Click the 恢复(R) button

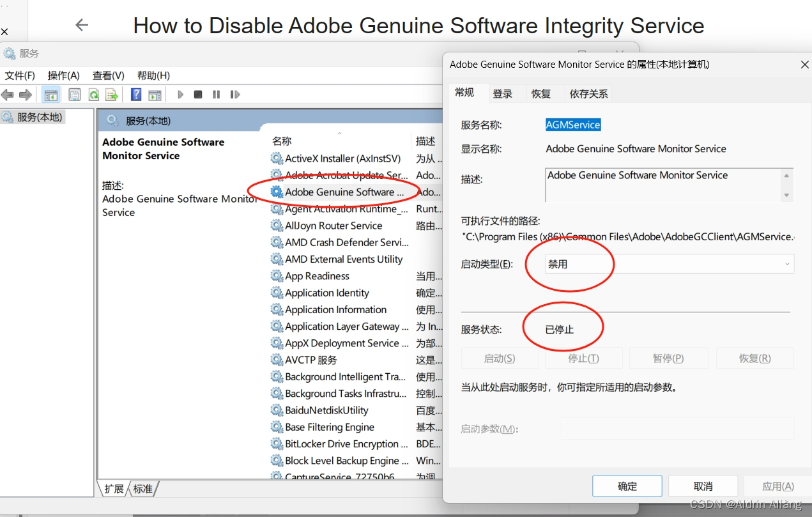click(755, 359)
